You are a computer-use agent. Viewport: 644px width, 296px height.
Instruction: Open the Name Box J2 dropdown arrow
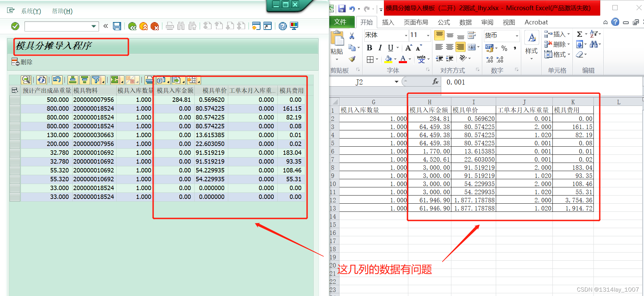[x=396, y=82]
